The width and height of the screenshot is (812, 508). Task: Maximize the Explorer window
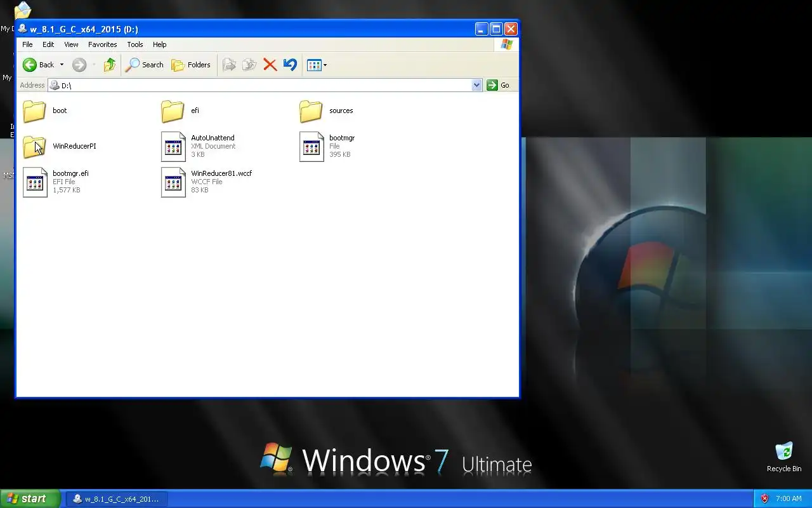pyautogui.click(x=496, y=29)
